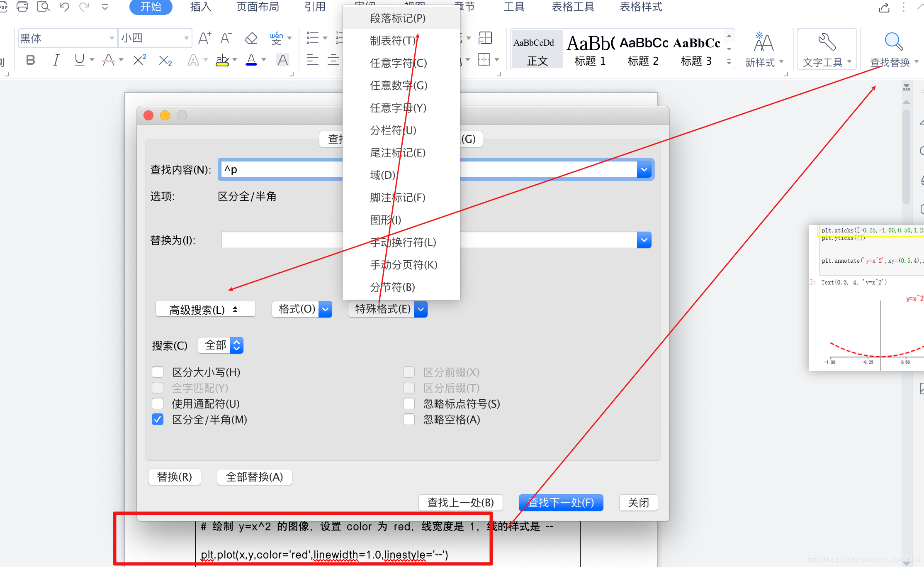Open the pinyin guide (wén) tool
The image size is (924, 567).
pyautogui.click(x=277, y=38)
